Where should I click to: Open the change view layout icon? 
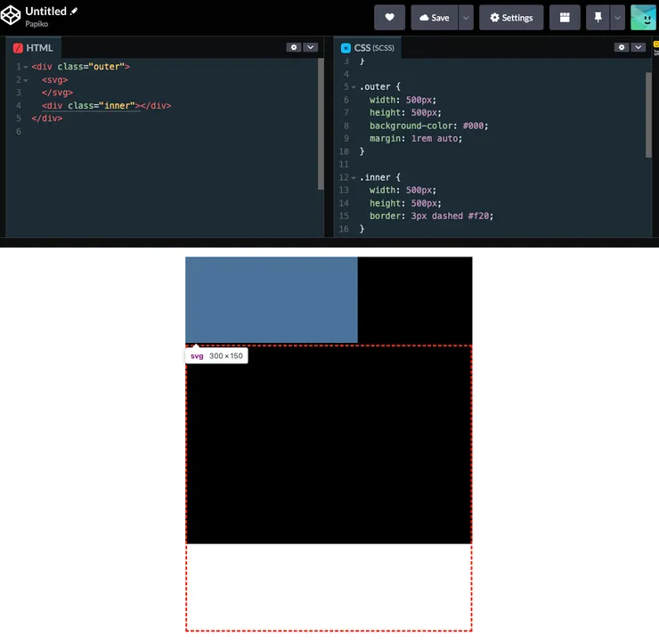point(565,18)
